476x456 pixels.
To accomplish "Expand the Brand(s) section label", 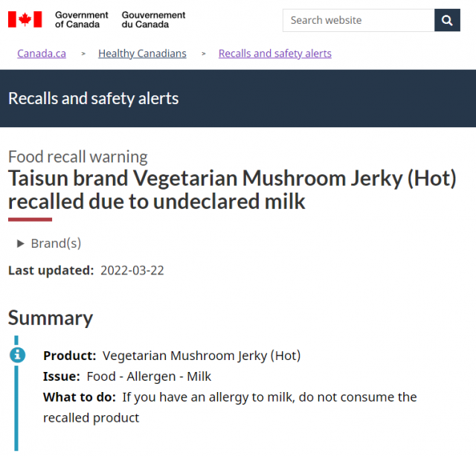I will pos(56,243).
